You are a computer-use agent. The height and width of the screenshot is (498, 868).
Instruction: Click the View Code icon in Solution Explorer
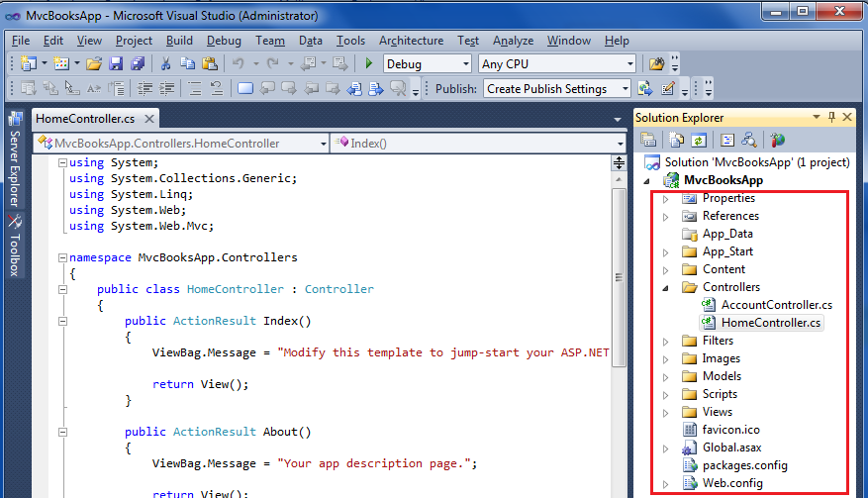[726, 141]
